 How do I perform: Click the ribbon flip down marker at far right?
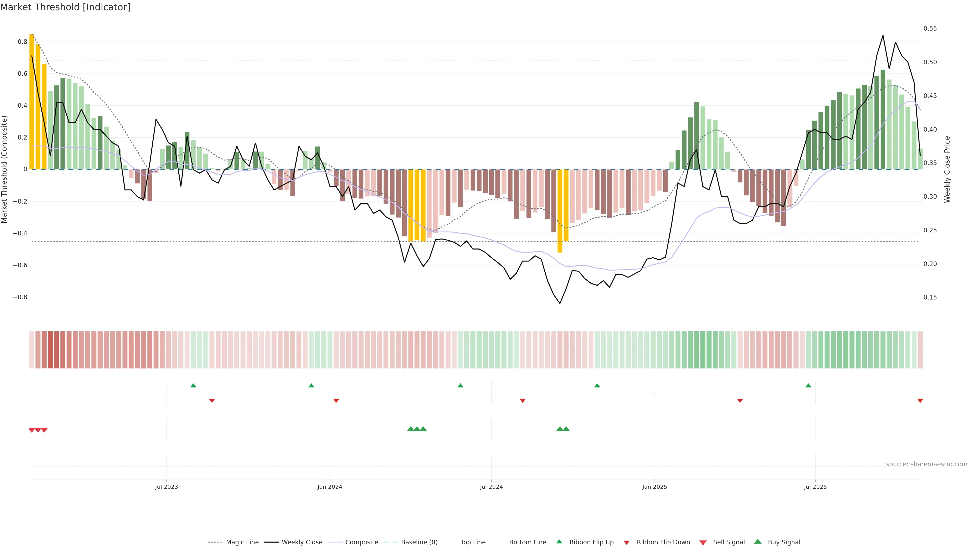[x=920, y=400]
